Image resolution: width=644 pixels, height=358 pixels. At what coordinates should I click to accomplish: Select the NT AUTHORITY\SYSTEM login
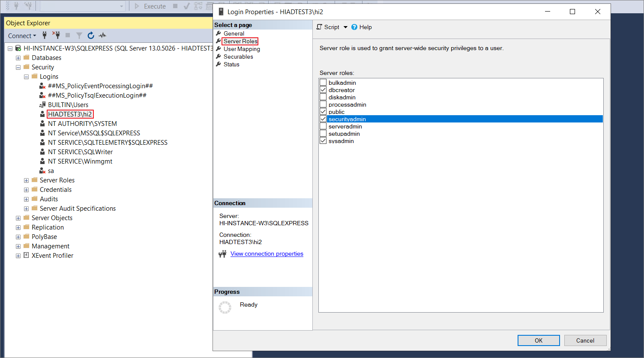pos(82,124)
